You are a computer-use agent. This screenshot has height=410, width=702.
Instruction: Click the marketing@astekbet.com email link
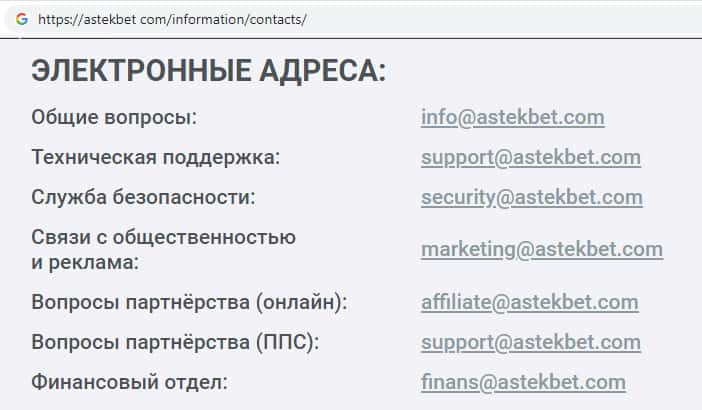[x=541, y=249]
